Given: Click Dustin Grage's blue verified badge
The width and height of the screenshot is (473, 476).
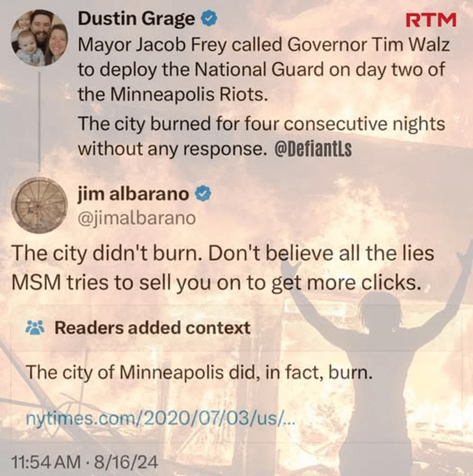Looking at the screenshot, I should (x=210, y=18).
